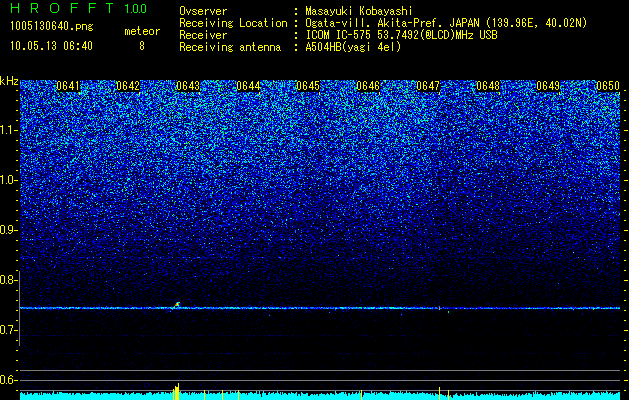
Task: Select the filename 1005130640.png
Action: pyautogui.click(x=51, y=26)
